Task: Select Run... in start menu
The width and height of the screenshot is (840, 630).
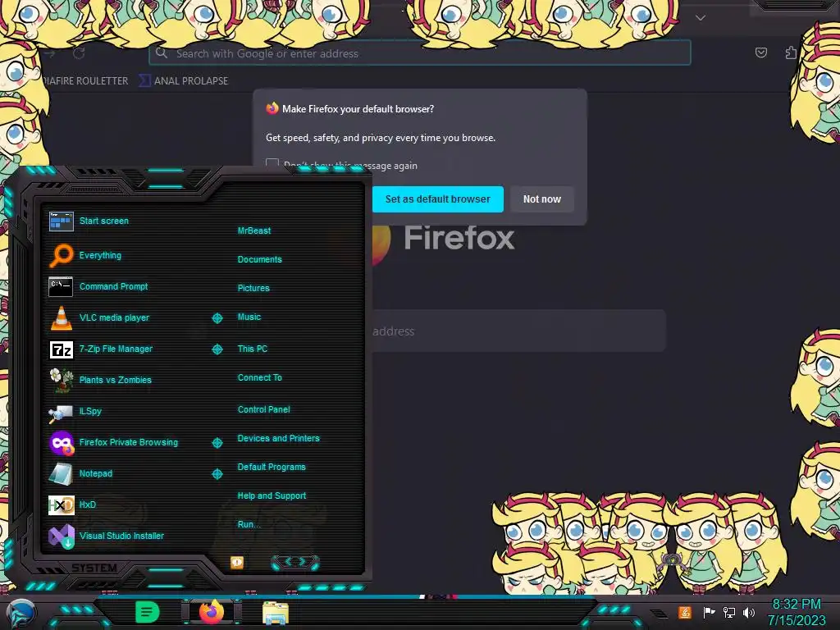Action: (249, 524)
